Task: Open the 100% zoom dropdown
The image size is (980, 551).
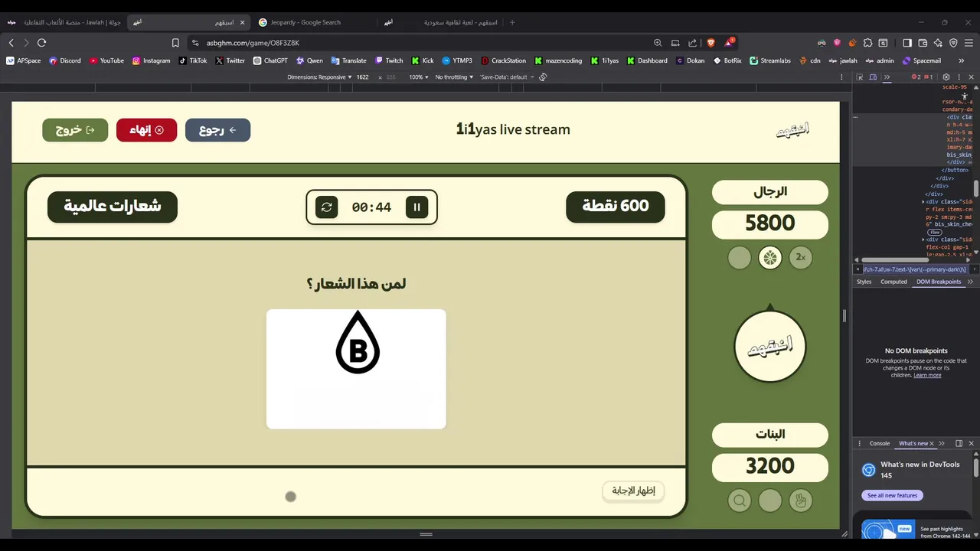Action: [x=418, y=77]
